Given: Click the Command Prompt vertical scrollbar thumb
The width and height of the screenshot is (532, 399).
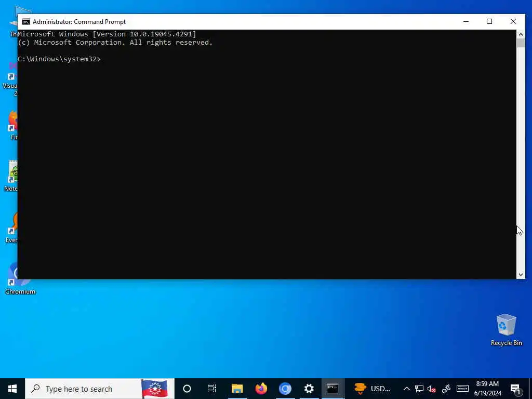Looking at the screenshot, I should tap(521, 43).
